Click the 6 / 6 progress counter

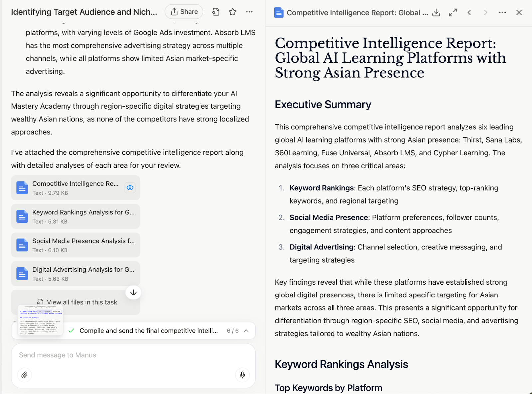[x=233, y=331]
